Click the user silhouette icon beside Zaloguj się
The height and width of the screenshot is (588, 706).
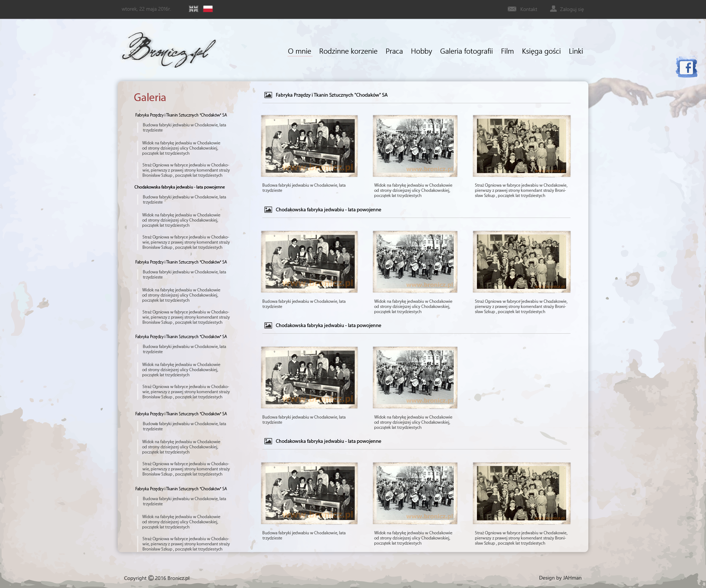553,9
